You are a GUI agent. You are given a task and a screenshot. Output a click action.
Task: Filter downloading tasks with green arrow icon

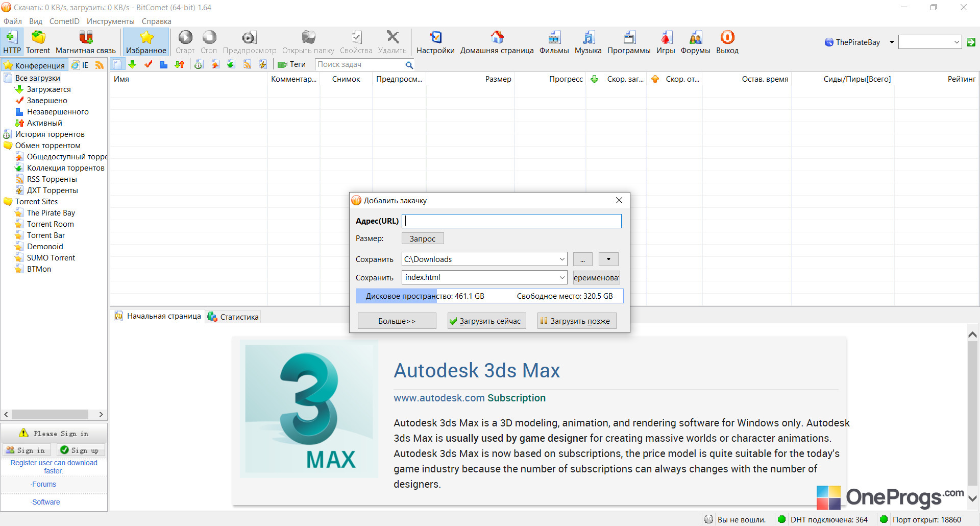point(132,64)
